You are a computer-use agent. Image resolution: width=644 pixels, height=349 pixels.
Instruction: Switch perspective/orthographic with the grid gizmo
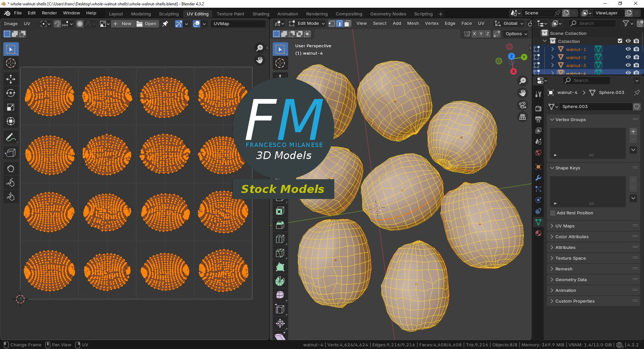click(523, 117)
